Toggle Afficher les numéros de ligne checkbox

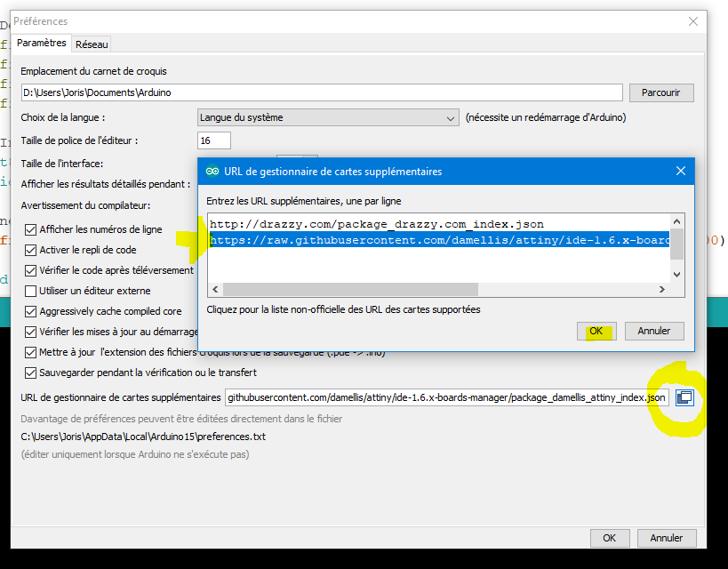coord(30,229)
